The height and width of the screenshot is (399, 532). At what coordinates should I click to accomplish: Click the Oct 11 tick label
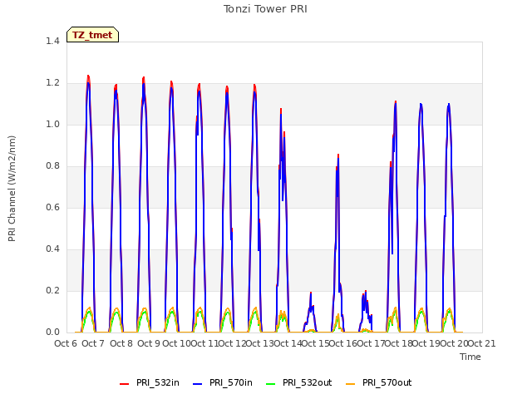click(x=204, y=343)
